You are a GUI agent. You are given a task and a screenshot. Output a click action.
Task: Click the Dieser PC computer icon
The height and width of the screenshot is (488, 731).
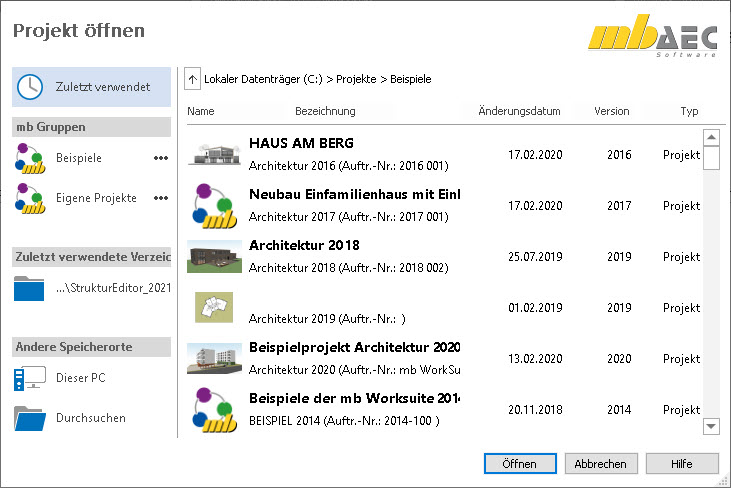(x=30, y=379)
